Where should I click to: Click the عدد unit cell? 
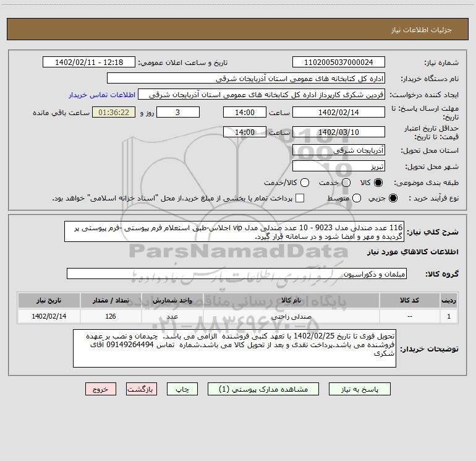172,316
